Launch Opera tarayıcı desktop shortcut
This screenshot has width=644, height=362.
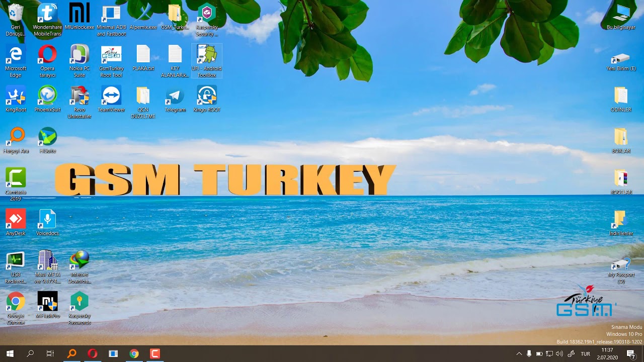[47, 61]
